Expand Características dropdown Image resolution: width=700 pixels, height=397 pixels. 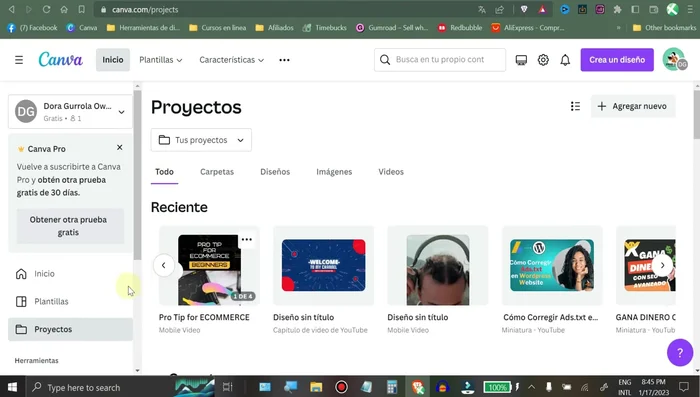click(x=231, y=60)
